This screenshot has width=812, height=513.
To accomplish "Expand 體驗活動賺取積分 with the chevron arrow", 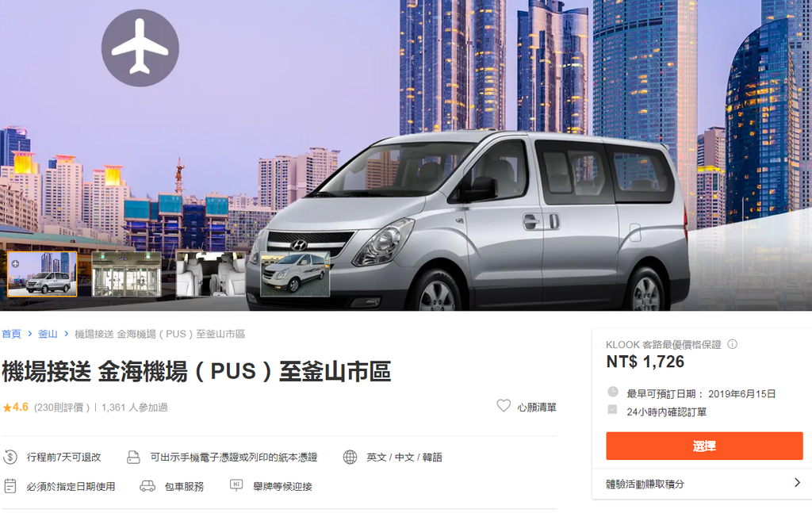I will (x=798, y=482).
